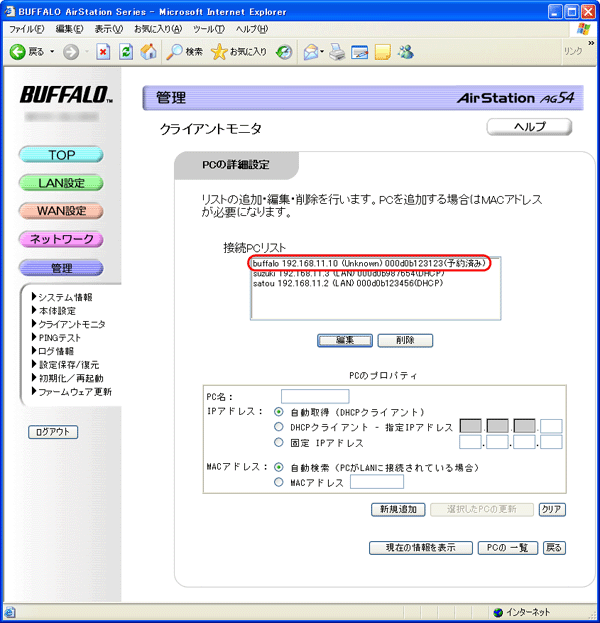This screenshot has width=600, height=623.
Task: Click the PC名 input field
Action: tap(315, 396)
